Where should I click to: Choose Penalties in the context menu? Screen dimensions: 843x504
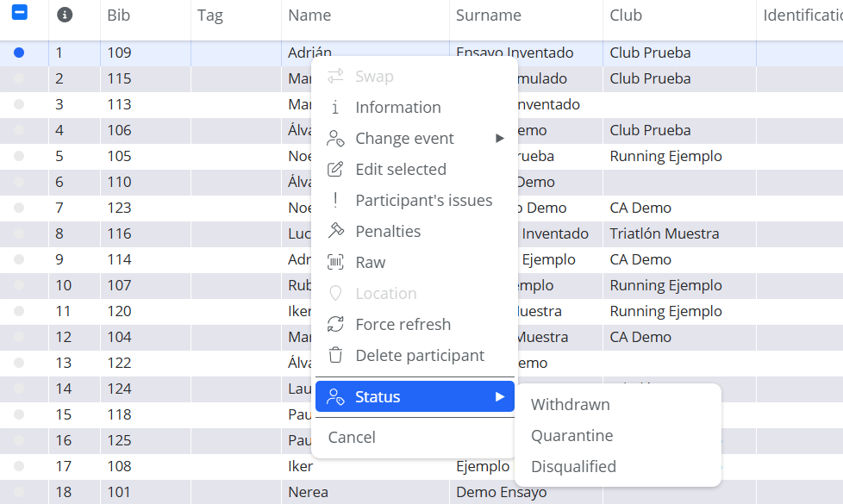[x=415, y=231]
